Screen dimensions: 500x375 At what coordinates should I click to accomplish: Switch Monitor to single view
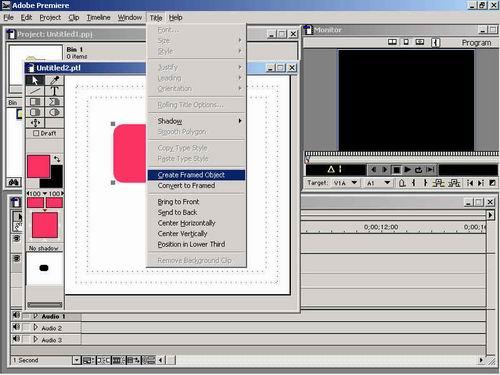[406, 42]
